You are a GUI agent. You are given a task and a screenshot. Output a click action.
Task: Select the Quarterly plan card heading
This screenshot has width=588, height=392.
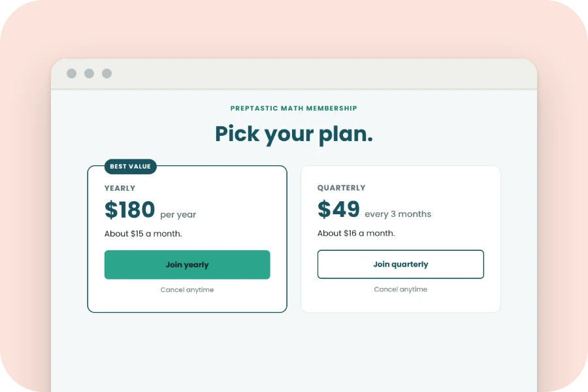341,188
